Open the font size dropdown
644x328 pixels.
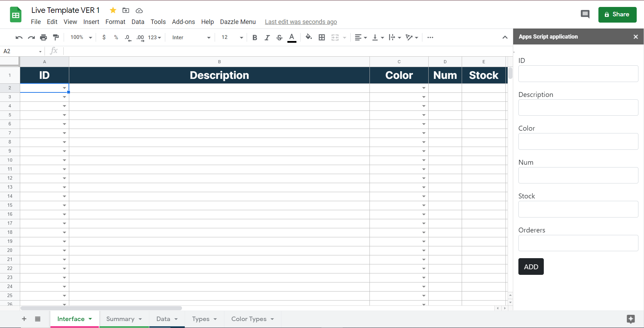click(241, 37)
